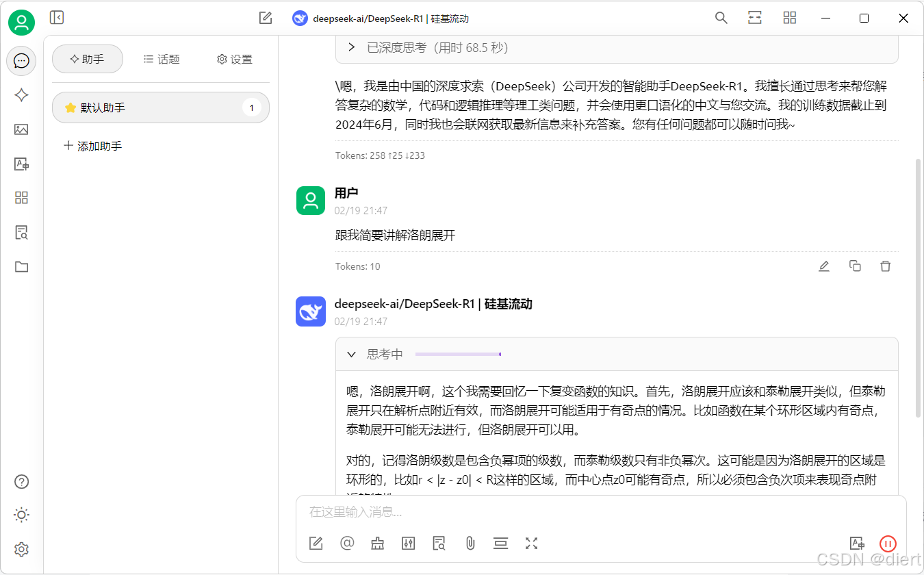
Task: Click text Tokens: 10
Action: (357, 266)
